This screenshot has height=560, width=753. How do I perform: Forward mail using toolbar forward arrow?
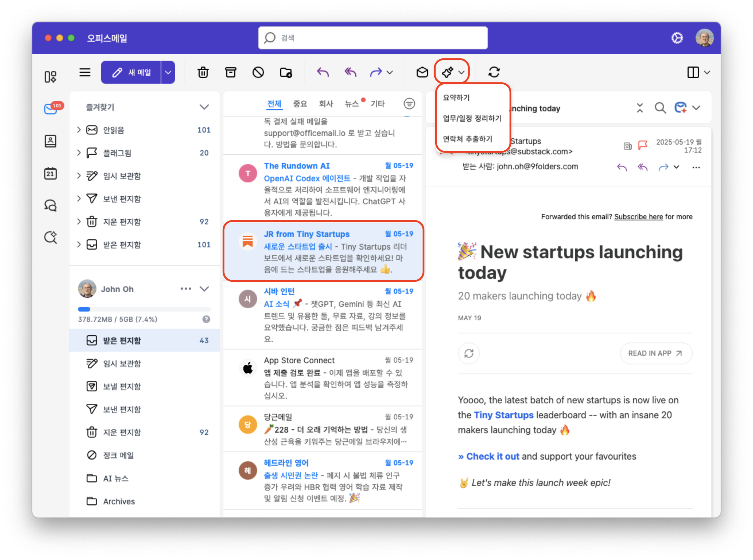(x=376, y=72)
